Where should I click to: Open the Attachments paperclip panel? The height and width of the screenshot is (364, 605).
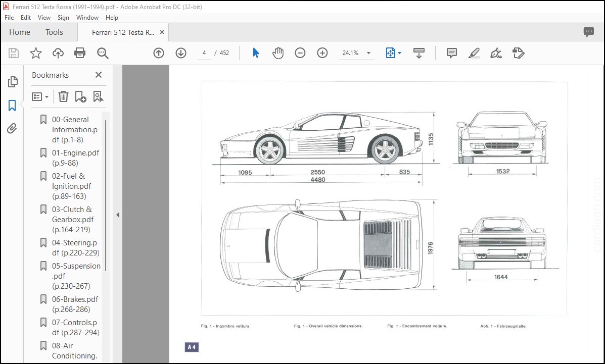[x=12, y=128]
